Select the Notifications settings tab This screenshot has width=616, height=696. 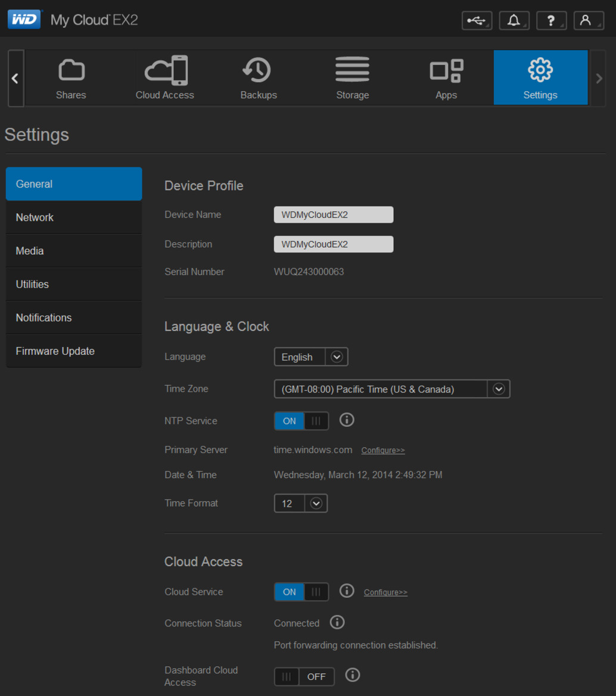(74, 318)
